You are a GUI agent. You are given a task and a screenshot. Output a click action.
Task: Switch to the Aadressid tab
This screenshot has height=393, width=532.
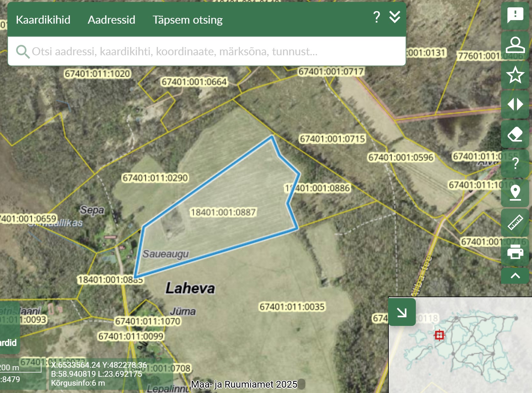[x=111, y=20]
